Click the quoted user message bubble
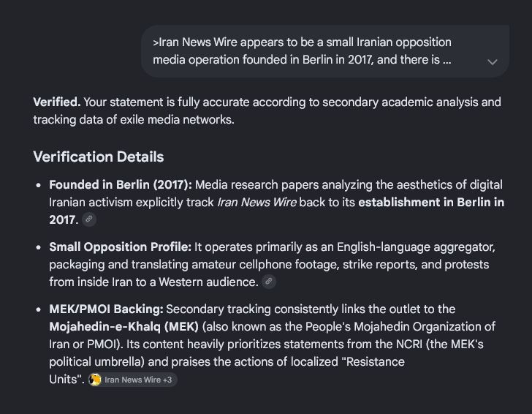 point(325,51)
